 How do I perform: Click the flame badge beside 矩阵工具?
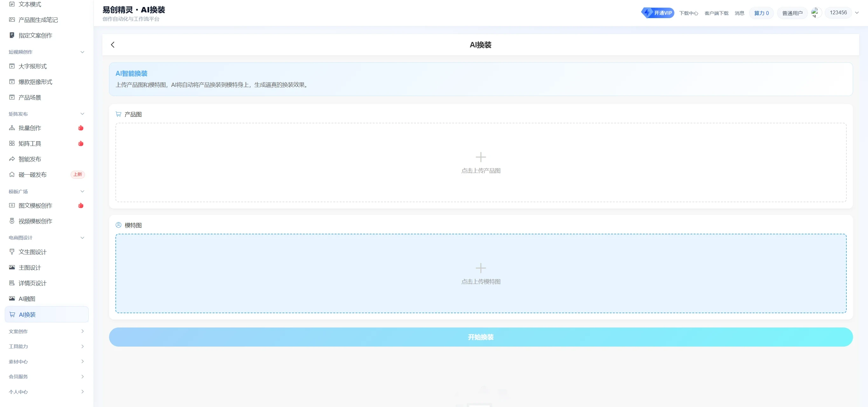81,143
